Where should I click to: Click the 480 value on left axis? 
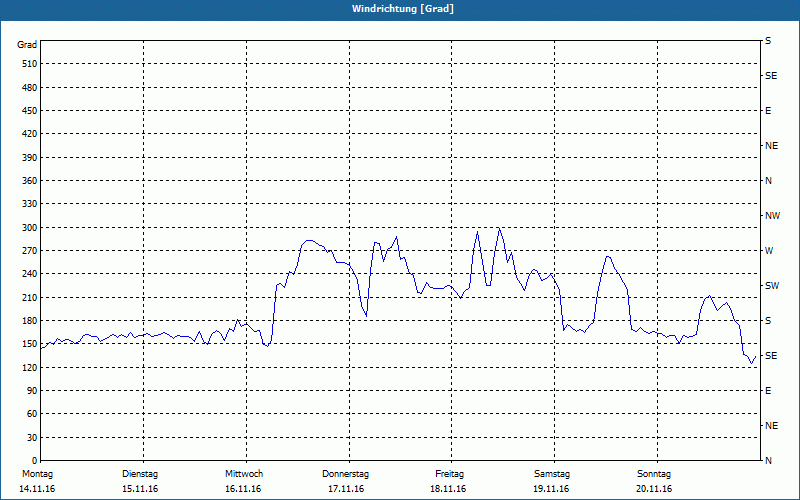(x=30, y=87)
